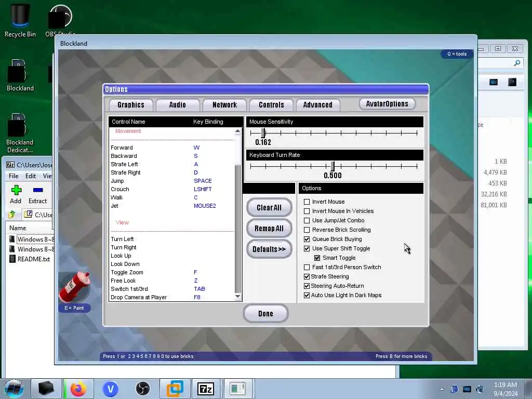Select the Jet MOUSE2 binding row
Screen dimensions: 532x399
point(171,206)
